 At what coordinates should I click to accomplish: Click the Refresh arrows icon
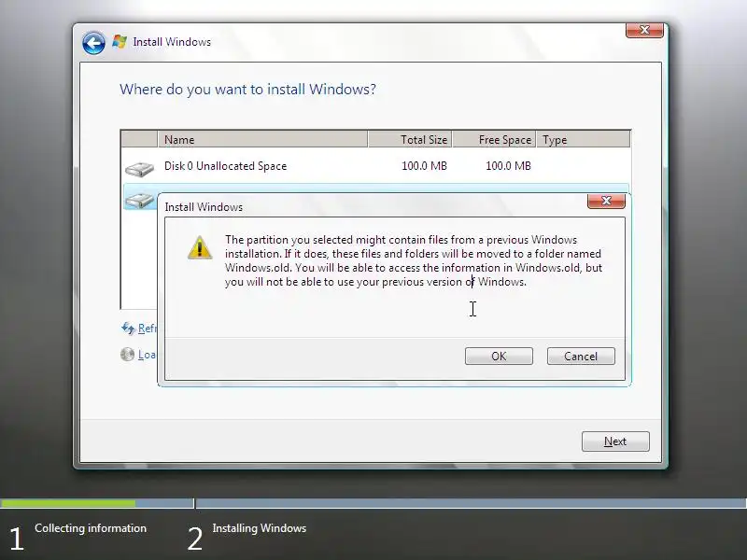[x=128, y=329]
